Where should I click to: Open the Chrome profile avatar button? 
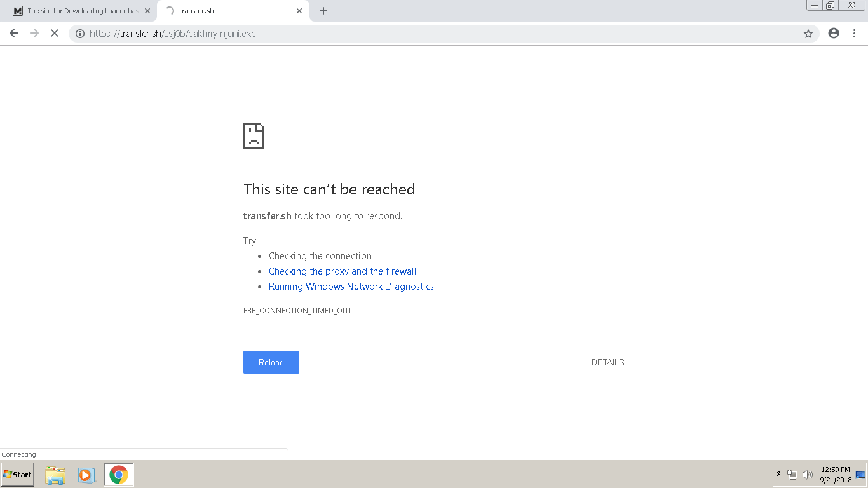(834, 34)
